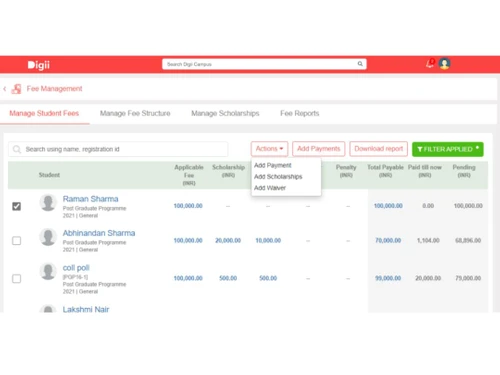Click the Download report button
This screenshot has height=375, width=500.
click(379, 149)
